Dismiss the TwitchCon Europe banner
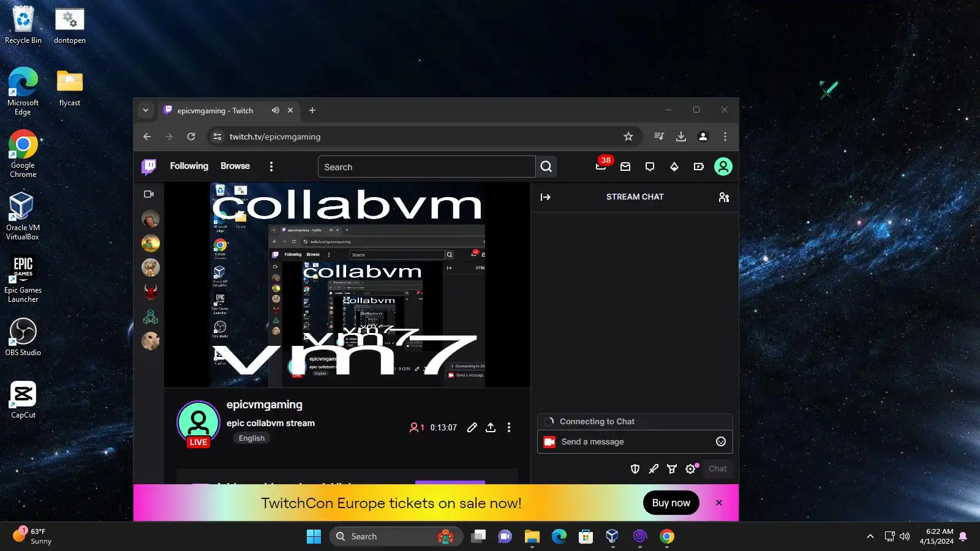980x551 pixels. click(719, 503)
